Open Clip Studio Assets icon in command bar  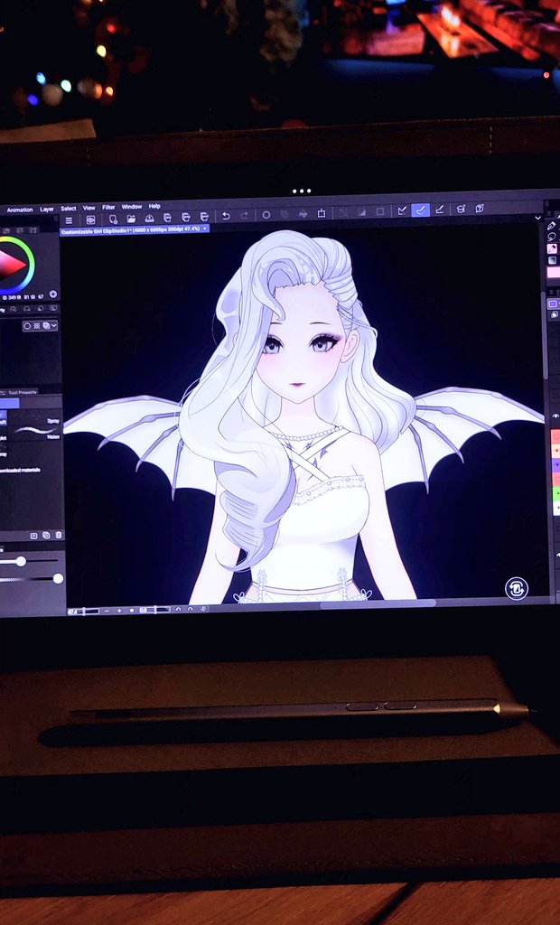click(461, 209)
